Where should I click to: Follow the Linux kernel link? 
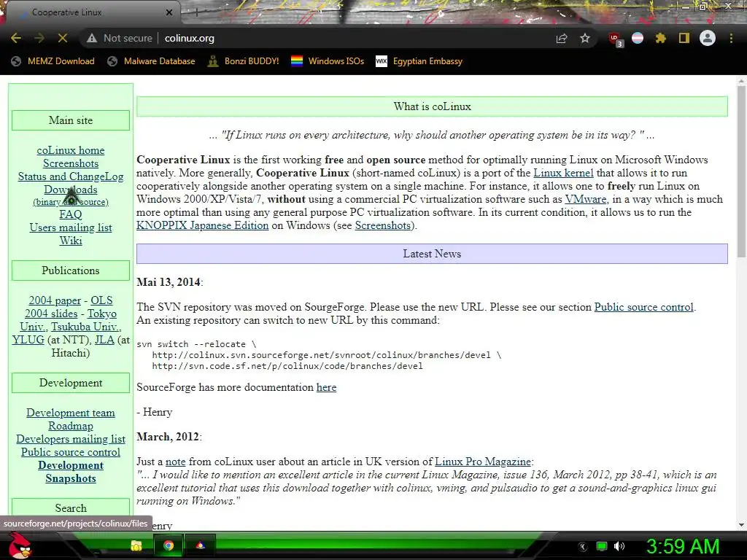(563, 173)
